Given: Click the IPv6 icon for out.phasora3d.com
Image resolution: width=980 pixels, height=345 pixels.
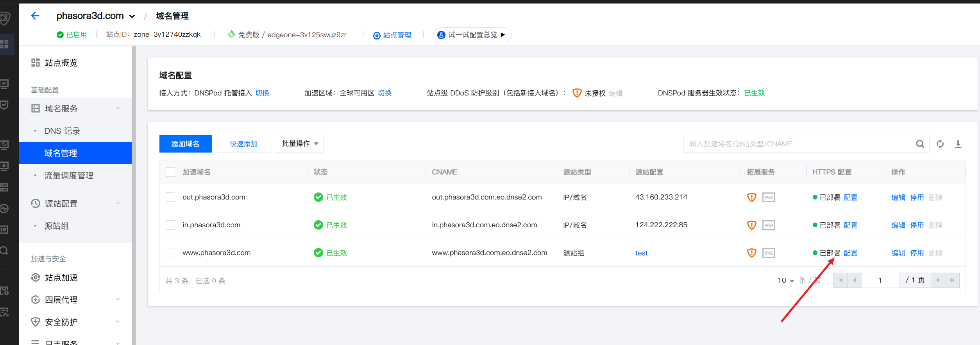Looking at the screenshot, I should click(768, 197).
